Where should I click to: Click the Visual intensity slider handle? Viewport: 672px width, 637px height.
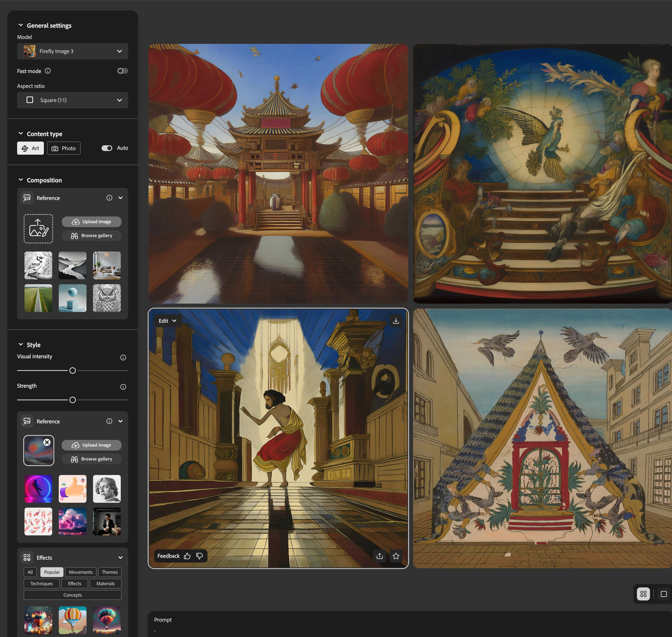72,371
